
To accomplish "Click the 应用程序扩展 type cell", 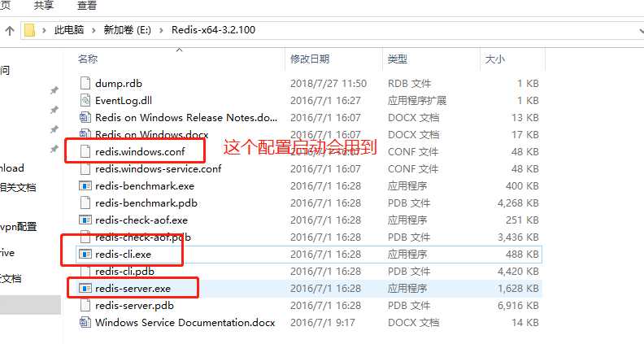I will (417, 100).
